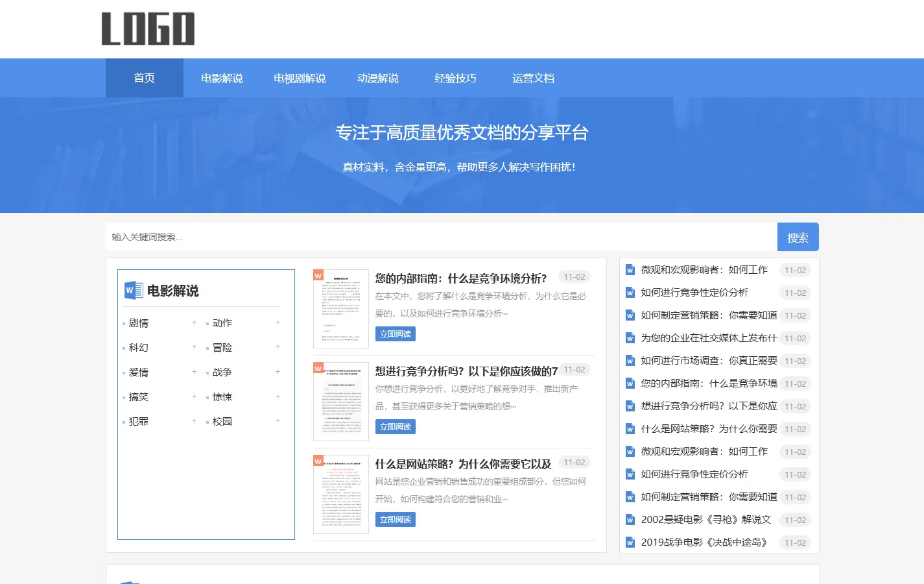Screen dimensions: 924x584
Task: Select the 校园 category
Action: [222, 421]
